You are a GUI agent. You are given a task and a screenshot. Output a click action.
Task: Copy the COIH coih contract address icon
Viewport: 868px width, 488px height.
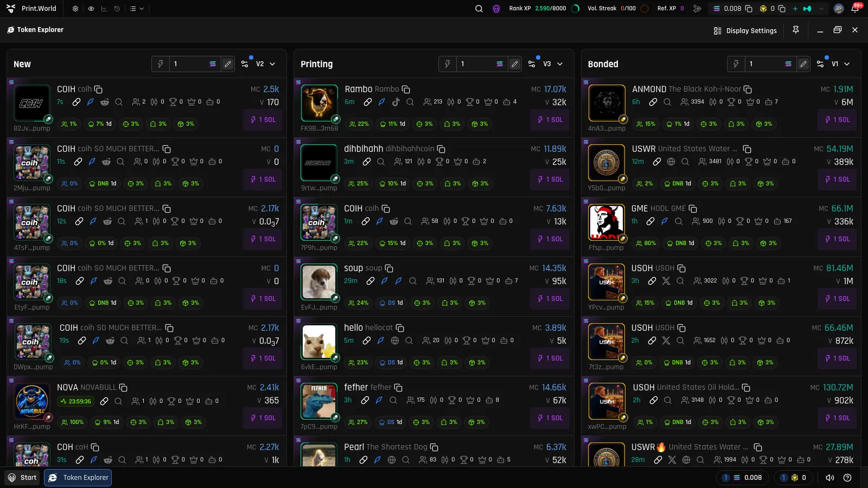[x=98, y=89]
